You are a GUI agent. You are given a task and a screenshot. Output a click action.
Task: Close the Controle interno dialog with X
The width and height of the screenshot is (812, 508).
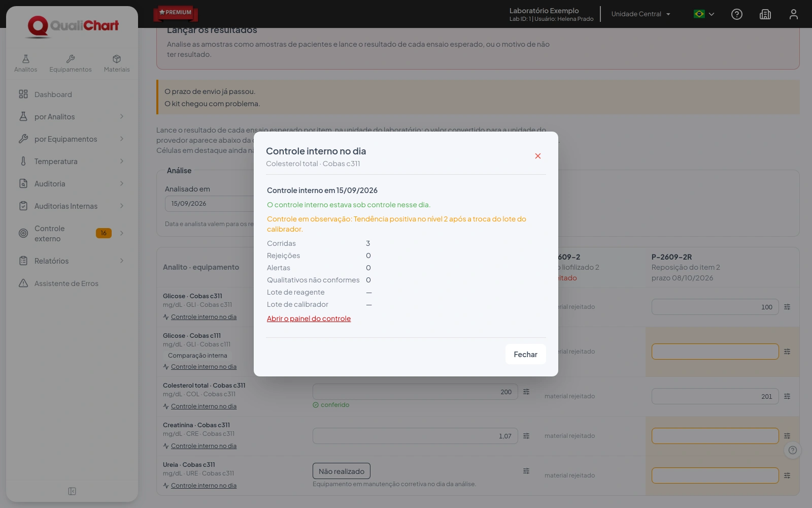(x=538, y=156)
